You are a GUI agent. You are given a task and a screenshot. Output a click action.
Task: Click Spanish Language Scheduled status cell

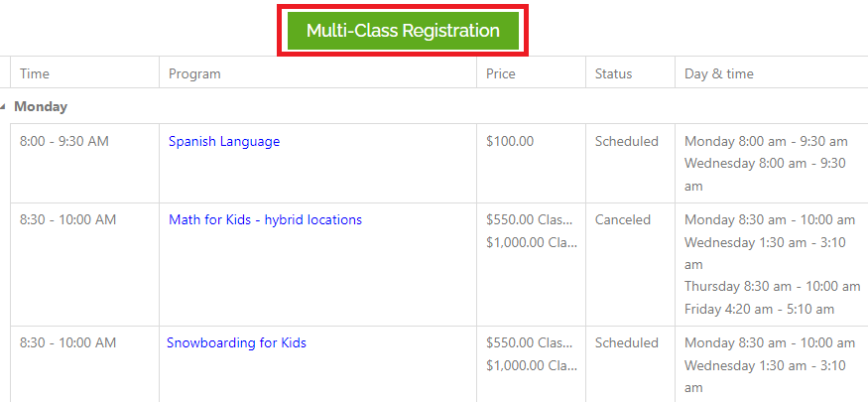click(x=627, y=141)
